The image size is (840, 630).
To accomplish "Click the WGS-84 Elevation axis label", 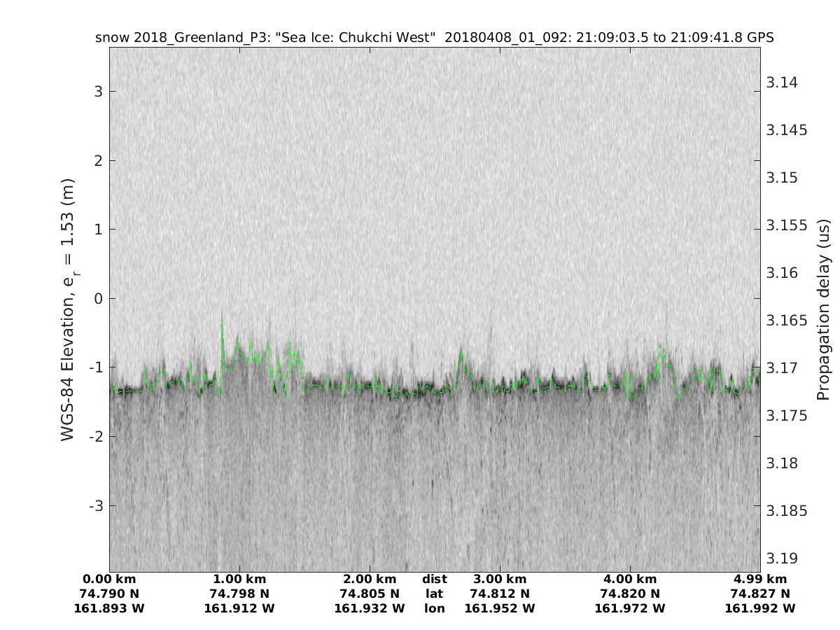I will pos(68,309).
